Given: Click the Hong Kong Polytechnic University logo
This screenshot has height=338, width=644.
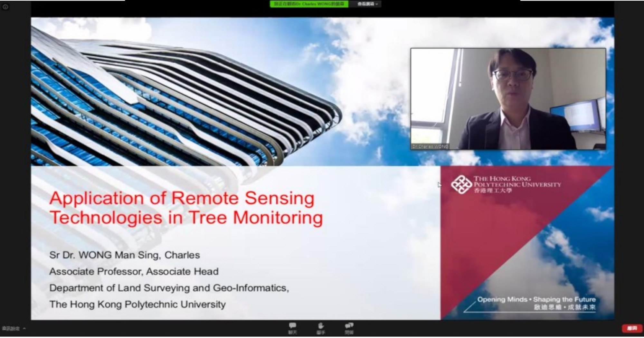Looking at the screenshot, I should point(506,184).
